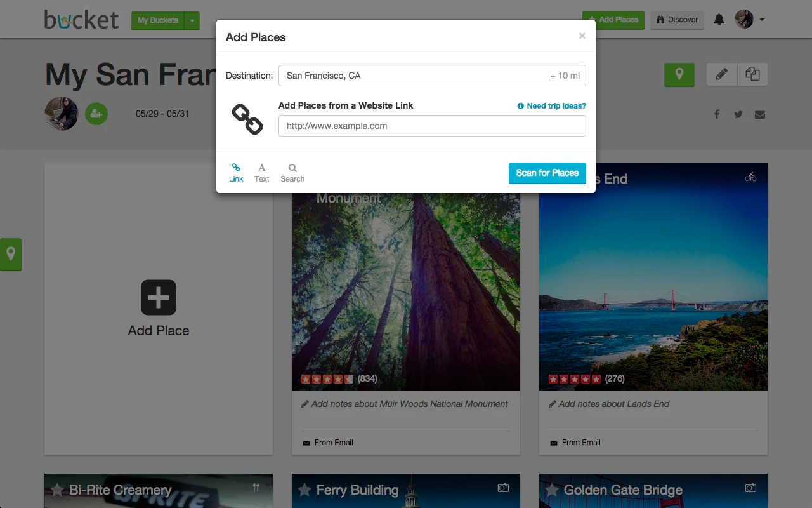The width and height of the screenshot is (812, 508).
Task: Open the side map pin tab
Action: (11, 254)
